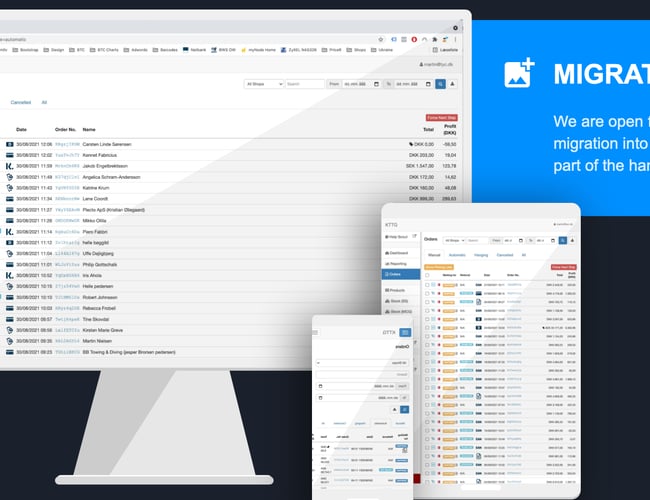Click the download icon beside the desktop search button
The width and height of the screenshot is (650, 500).
tap(451, 84)
